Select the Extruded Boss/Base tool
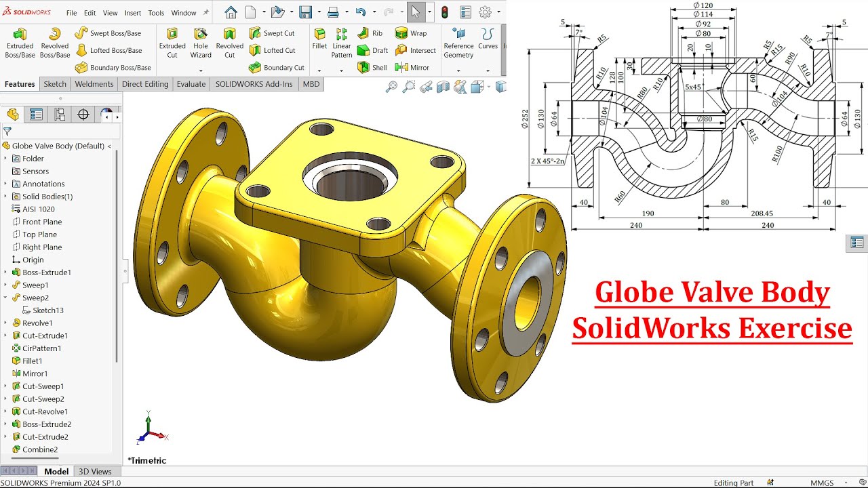Image resolution: width=868 pixels, height=488 pixels. (x=20, y=43)
